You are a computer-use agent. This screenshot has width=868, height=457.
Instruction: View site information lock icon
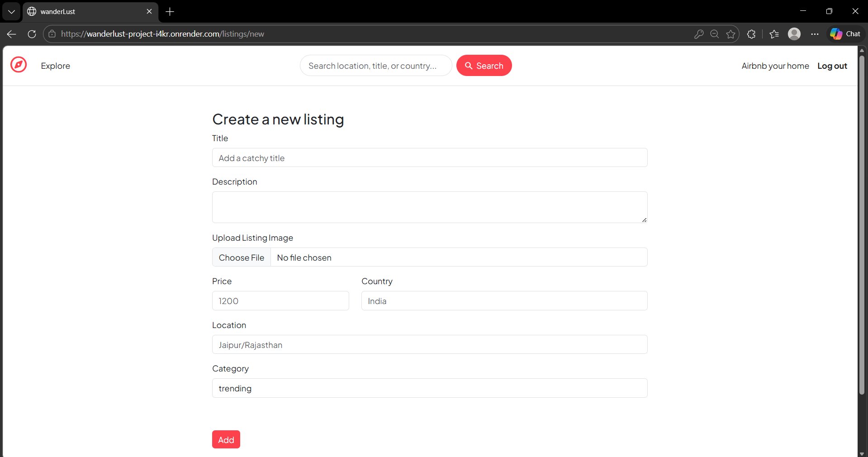[52, 34]
